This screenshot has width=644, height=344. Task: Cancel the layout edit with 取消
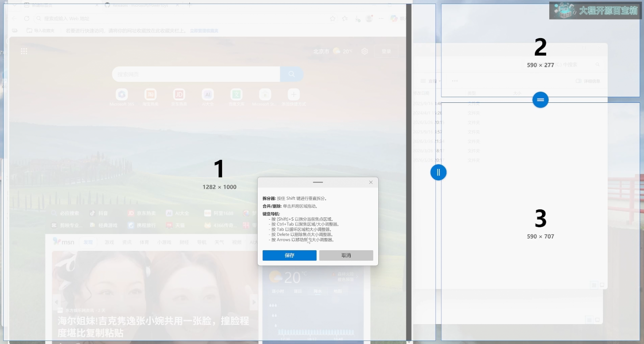point(346,255)
